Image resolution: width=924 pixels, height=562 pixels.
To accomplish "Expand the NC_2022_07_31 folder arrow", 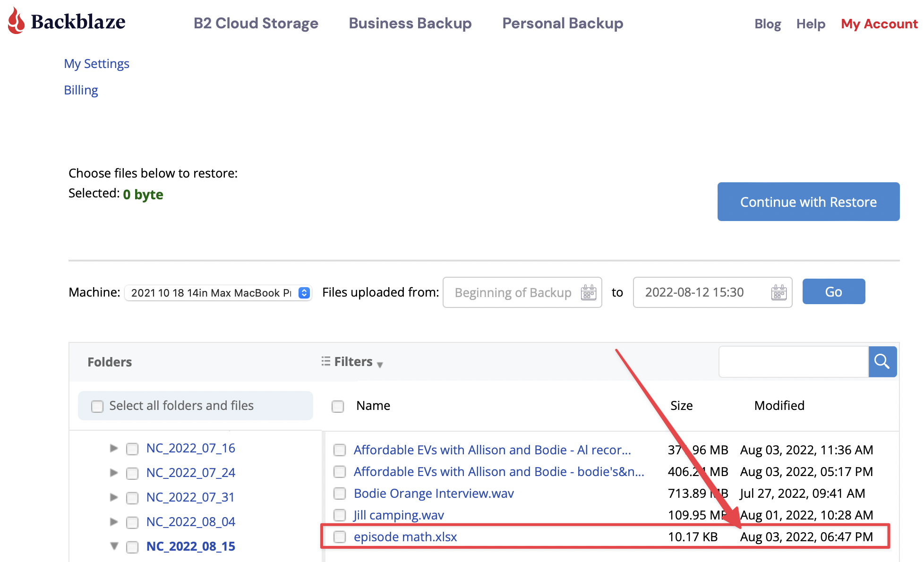I will [x=114, y=497].
